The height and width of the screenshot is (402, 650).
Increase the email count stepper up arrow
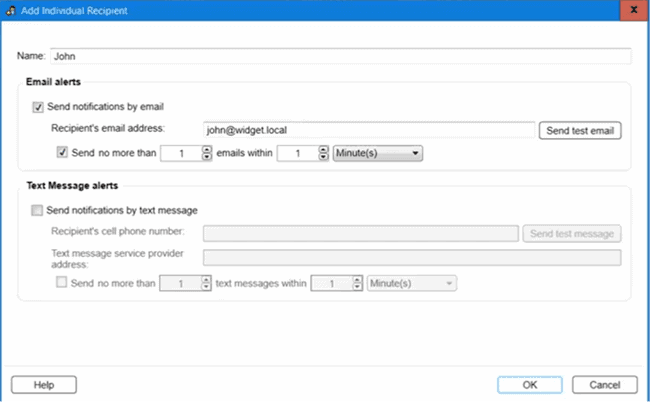pos(206,150)
